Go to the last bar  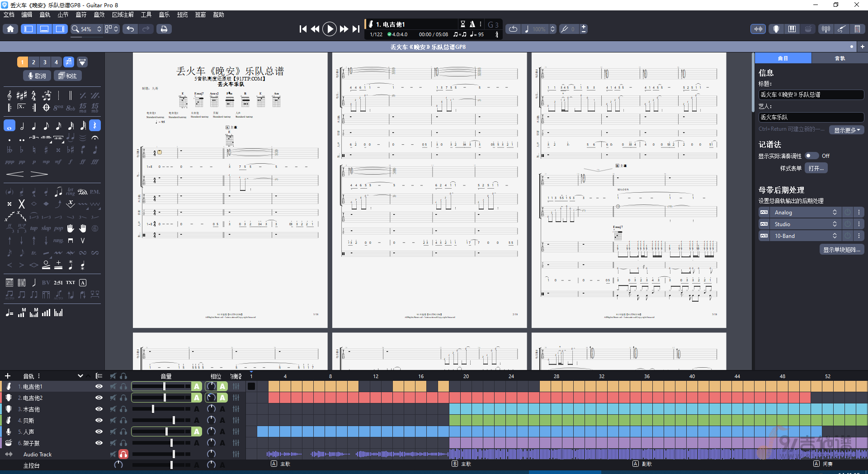coord(356,29)
